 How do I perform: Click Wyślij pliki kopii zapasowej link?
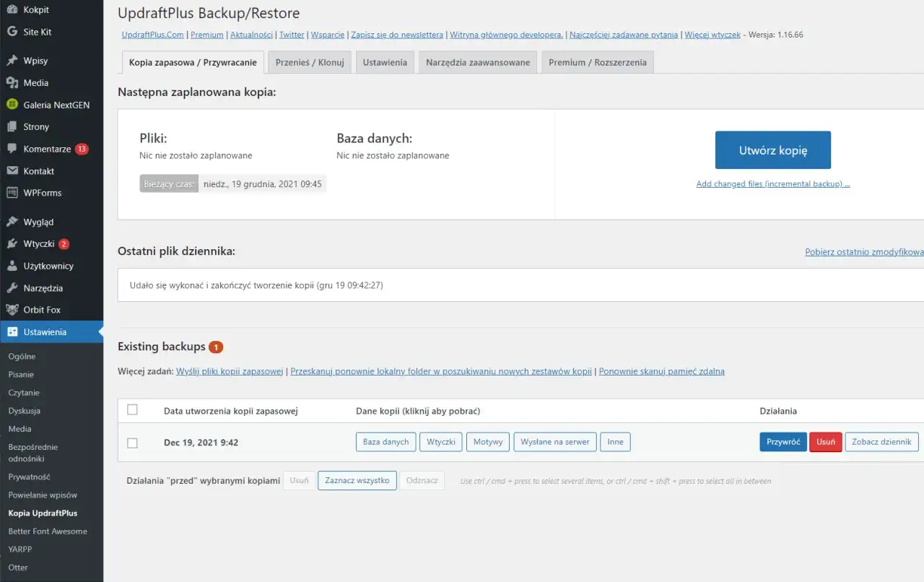[230, 371]
